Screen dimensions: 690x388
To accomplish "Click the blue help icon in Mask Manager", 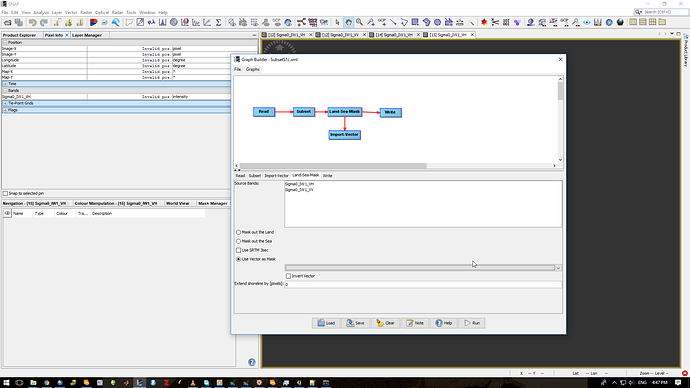I will coord(252,362).
